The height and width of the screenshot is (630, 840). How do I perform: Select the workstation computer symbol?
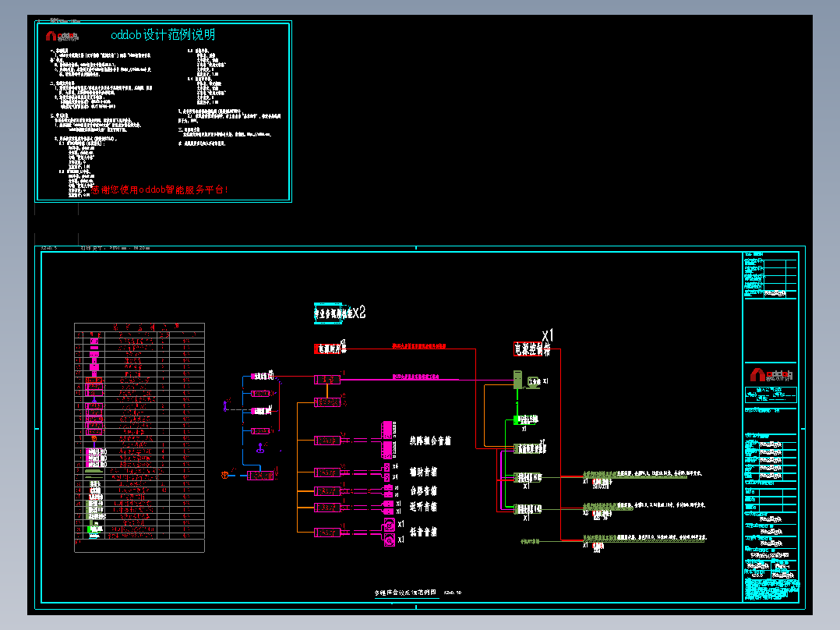(x=534, y=382)
